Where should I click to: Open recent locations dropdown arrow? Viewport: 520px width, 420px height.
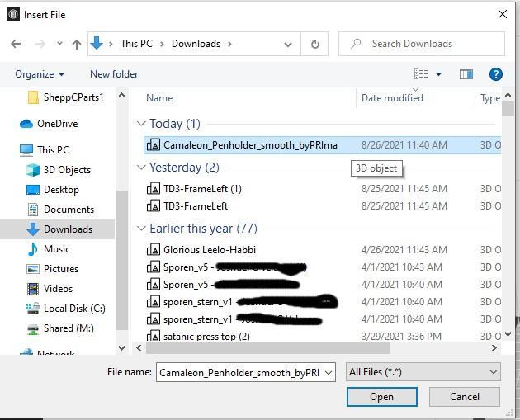(59, 44)
